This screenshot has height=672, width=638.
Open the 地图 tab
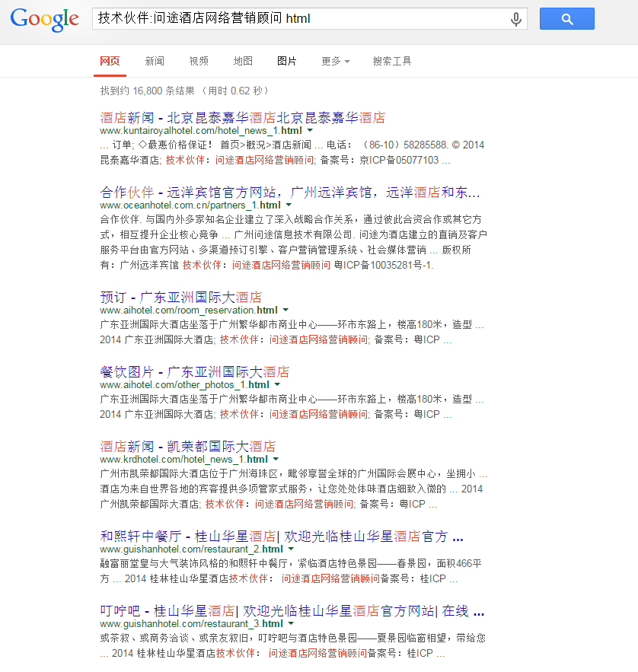tap(243, 61)
